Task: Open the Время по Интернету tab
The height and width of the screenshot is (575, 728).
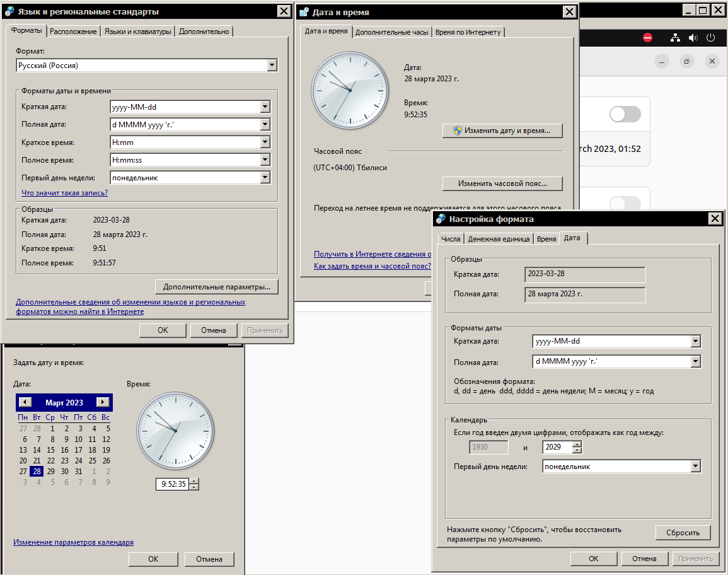Action: click(x=468, y=32)
